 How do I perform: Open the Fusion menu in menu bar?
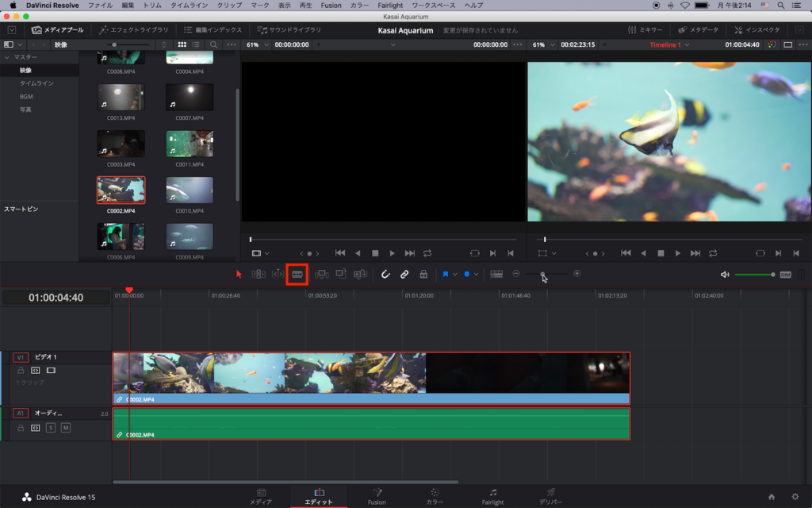[x=331, y=6]
